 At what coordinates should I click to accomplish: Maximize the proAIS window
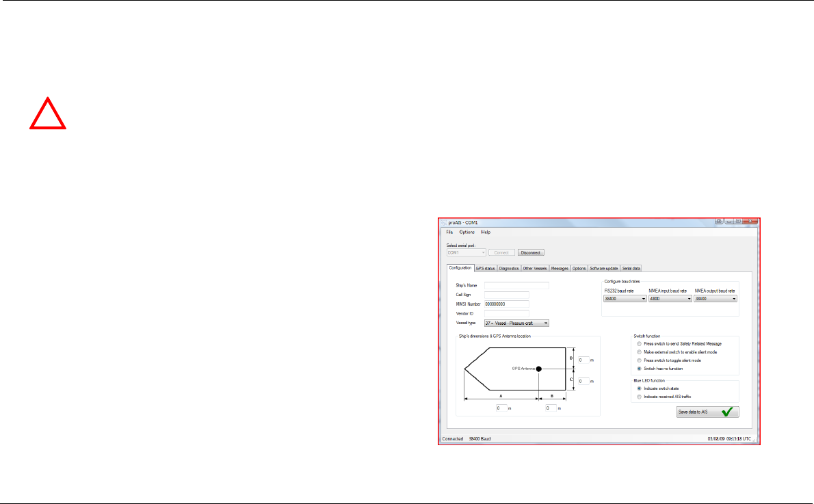pyautogui.click(x=737, y=221)
